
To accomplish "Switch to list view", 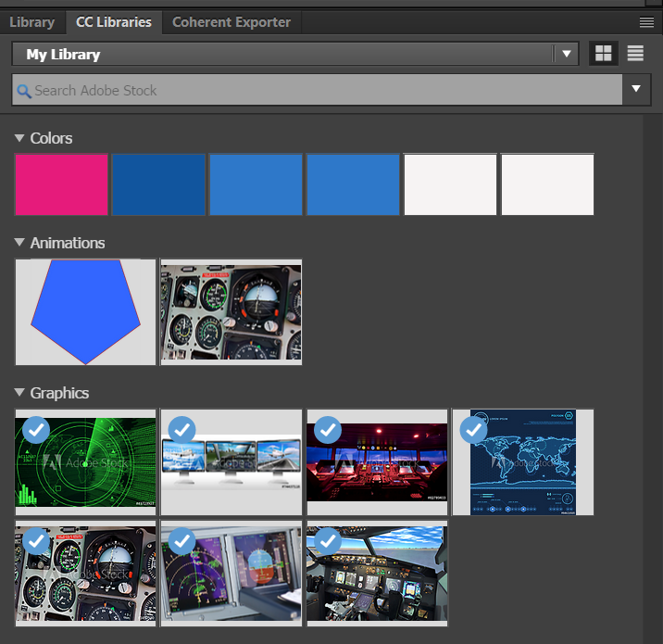I will point(635,54).
